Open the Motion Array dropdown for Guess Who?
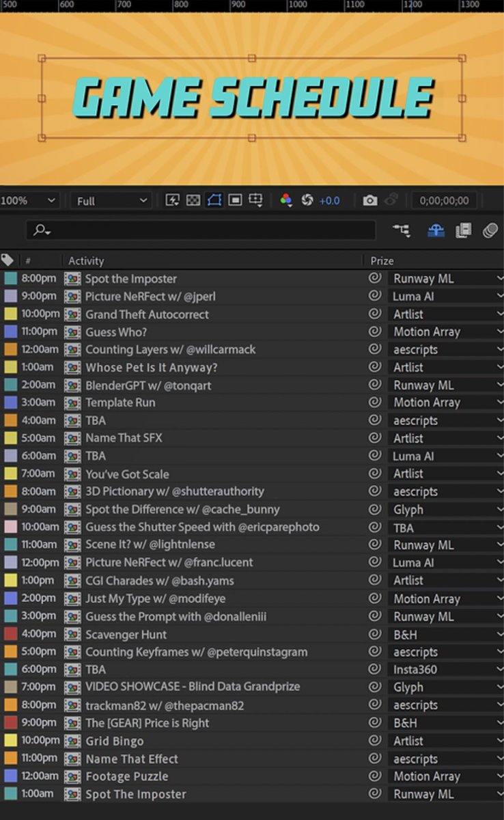The height and width of the screenshot is (820, 504). [x=446, y=332]
